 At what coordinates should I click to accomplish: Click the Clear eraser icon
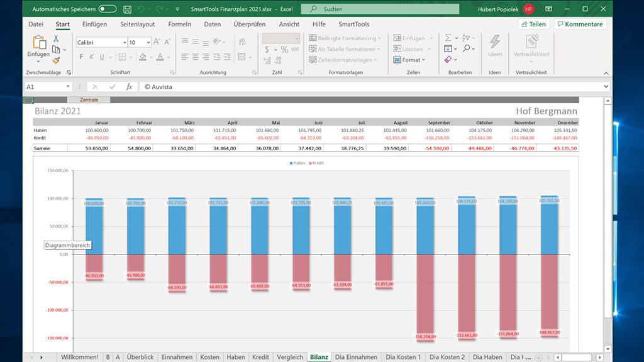coord(448,60)
